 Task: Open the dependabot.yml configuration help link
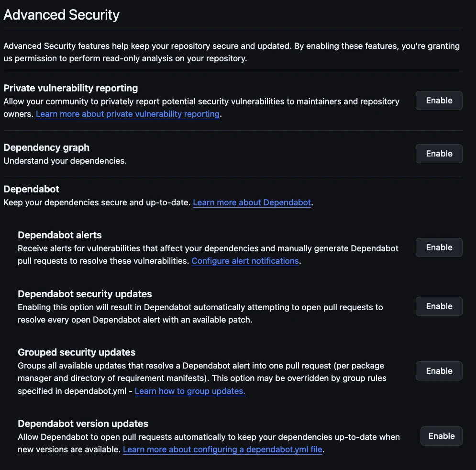[x=223, y=449]
